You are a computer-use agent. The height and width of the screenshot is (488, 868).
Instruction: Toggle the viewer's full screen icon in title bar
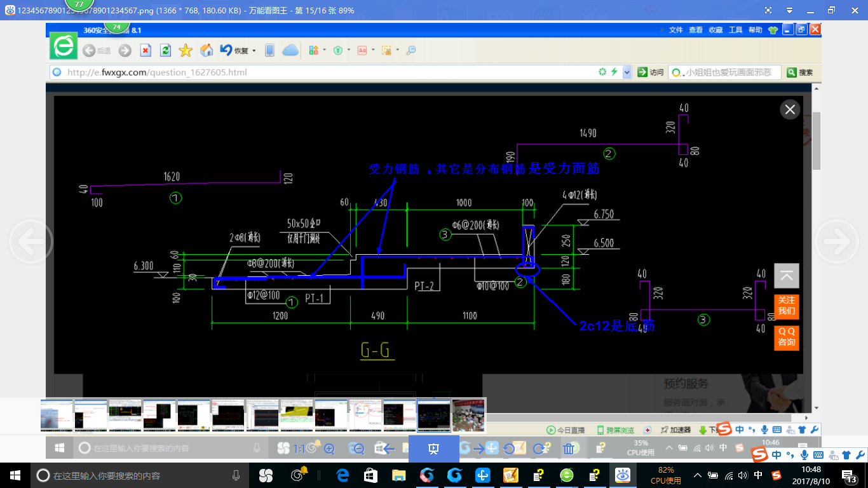(768, 10)
